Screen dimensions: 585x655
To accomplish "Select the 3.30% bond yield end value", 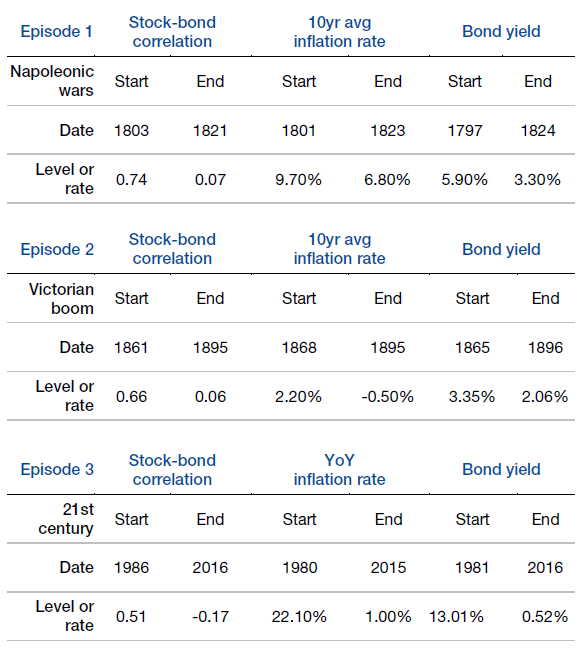I will tap(537, 180).
